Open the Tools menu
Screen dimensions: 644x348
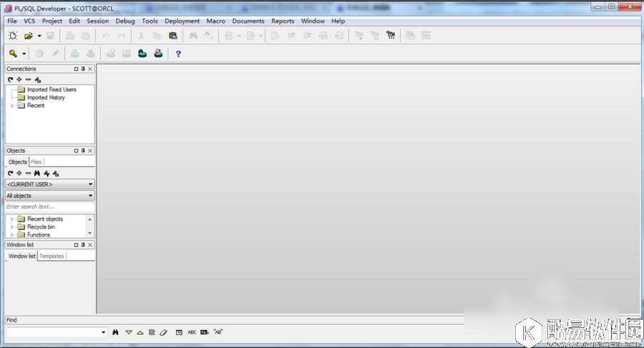[150, 21]
